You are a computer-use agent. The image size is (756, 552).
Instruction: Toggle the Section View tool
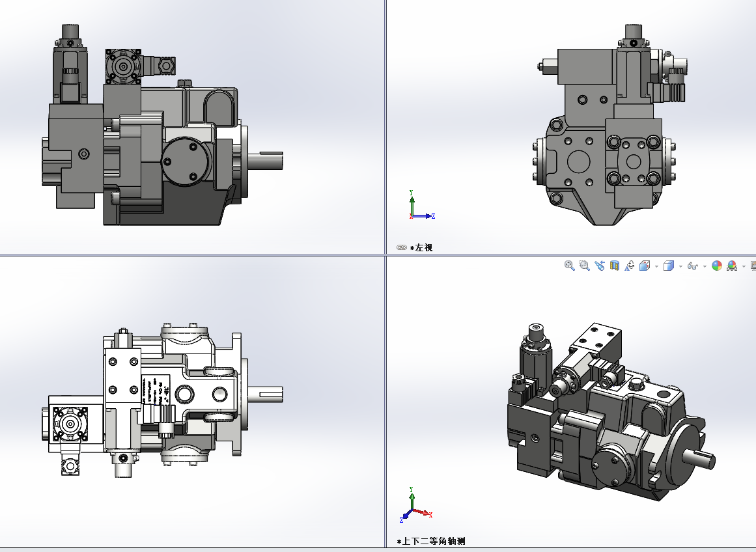click(x=614, y=266)
